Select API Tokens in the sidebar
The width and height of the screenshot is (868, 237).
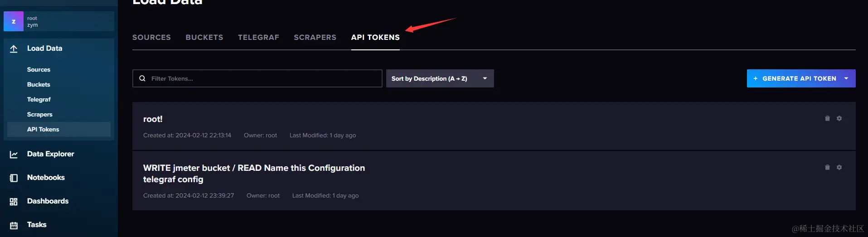point(43,129)
